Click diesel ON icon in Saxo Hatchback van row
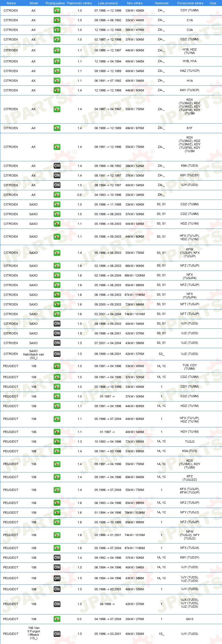Viewport: 222px width, 644px height. pos(57,354)
